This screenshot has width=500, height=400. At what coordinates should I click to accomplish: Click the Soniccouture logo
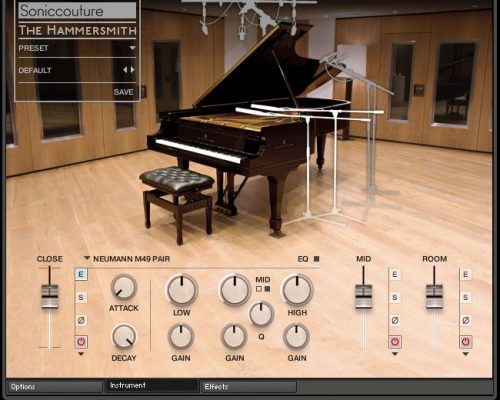click(x=77, y=11)
